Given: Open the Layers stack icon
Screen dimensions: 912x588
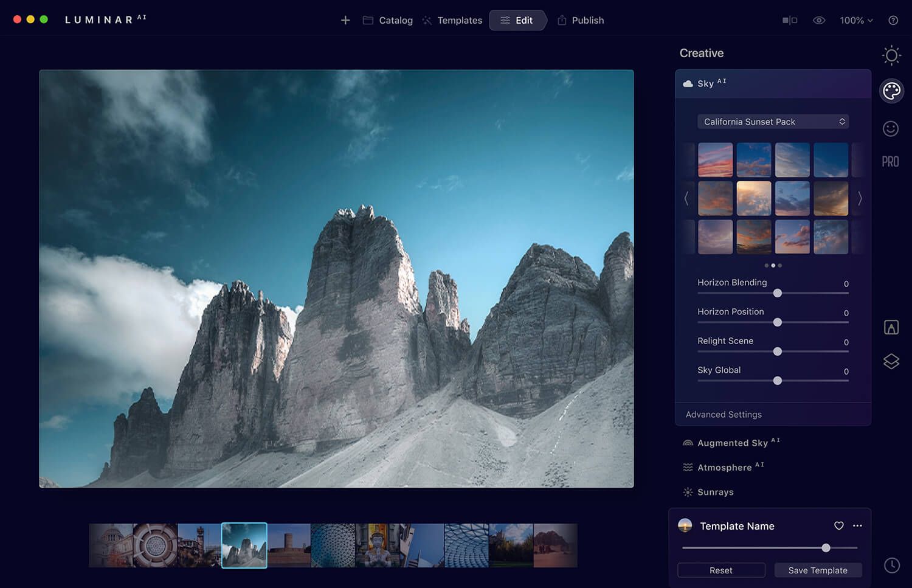Looking at the screenshot, I should click(x=891, y=361).
